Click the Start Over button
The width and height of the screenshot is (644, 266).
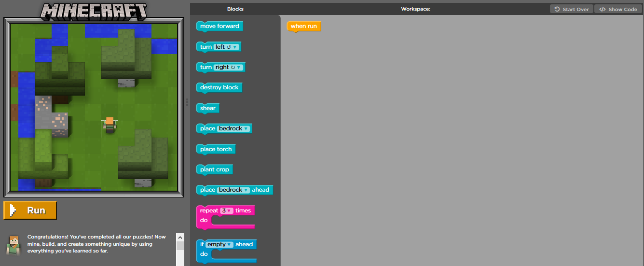pyautogui.click(x=572, y=9)
